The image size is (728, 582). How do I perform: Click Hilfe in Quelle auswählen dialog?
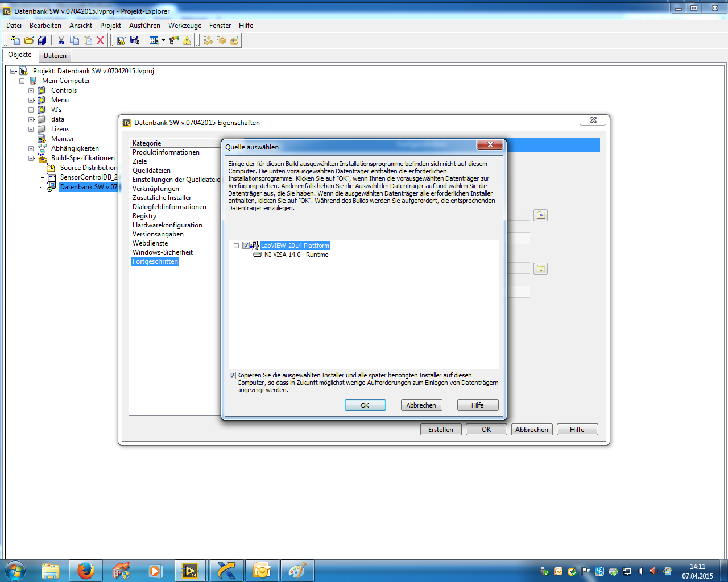point(478,405)
